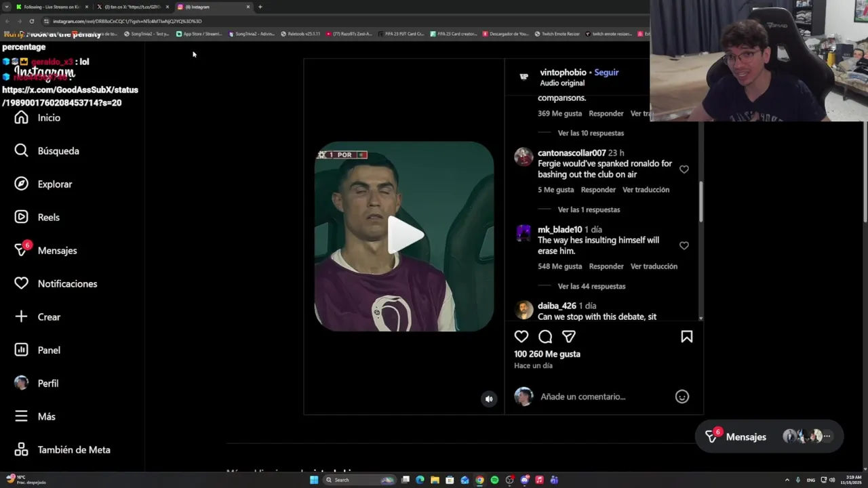The width and height of the screenshot is (868, 488).
Task: Open Reels from the sidebar
Action: coord(37,218)
